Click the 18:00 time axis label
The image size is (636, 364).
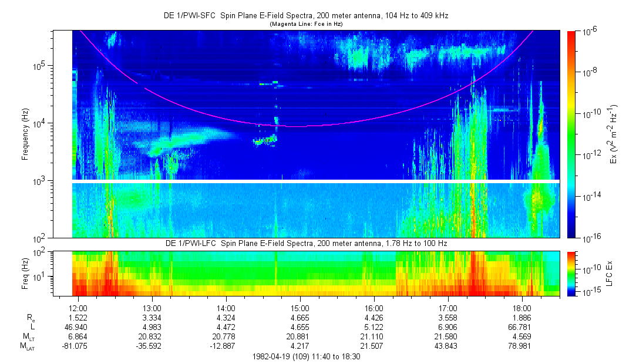point(522,308)
